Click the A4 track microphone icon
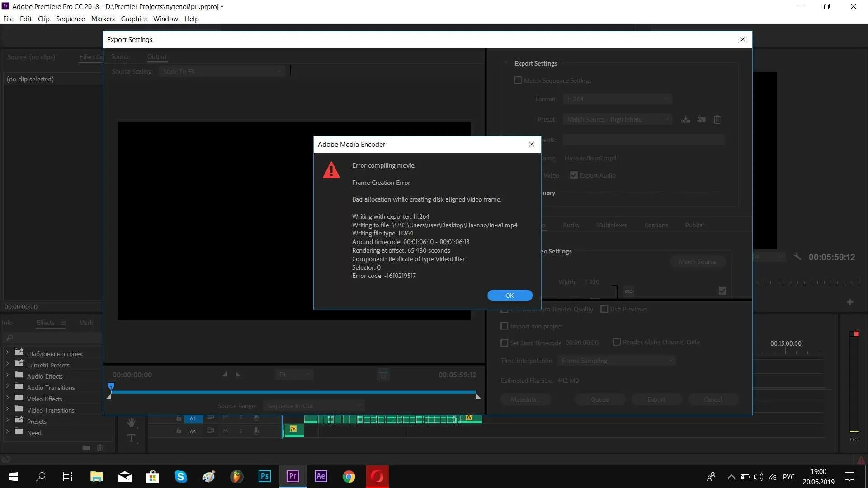 256,431
